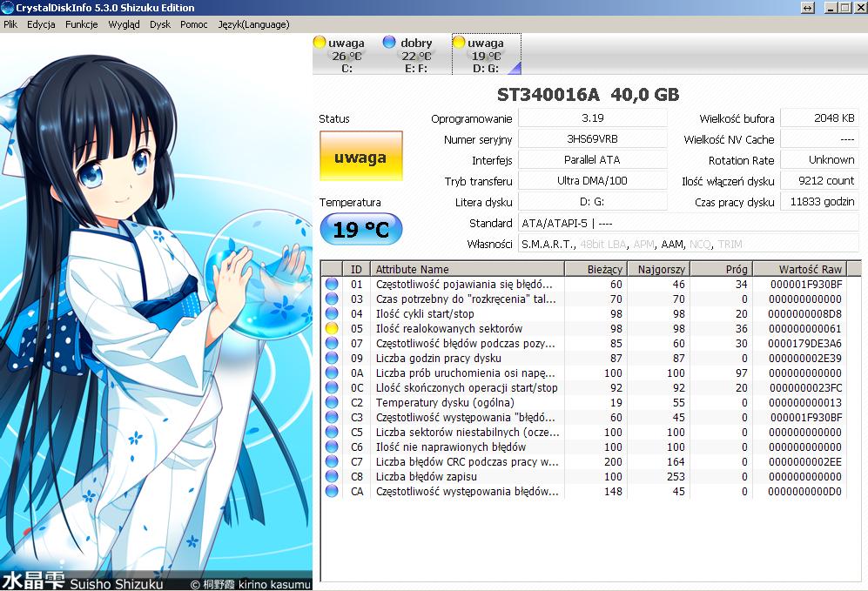Click blue status icon of attribute C7
The width and height of the screenshot is (868, 591).
pyautogui.click(x=332, y=461)
